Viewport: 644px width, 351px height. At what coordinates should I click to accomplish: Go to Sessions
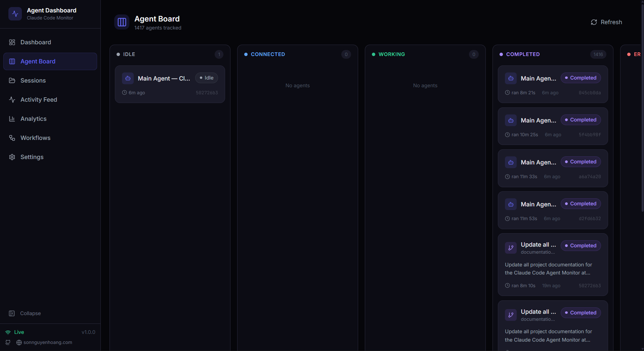(50, 81)
